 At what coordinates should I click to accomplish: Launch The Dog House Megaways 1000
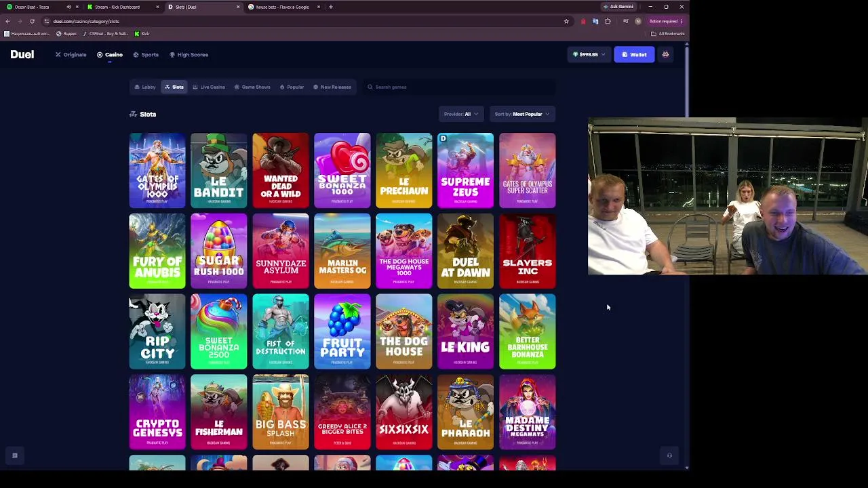[404, 251]
